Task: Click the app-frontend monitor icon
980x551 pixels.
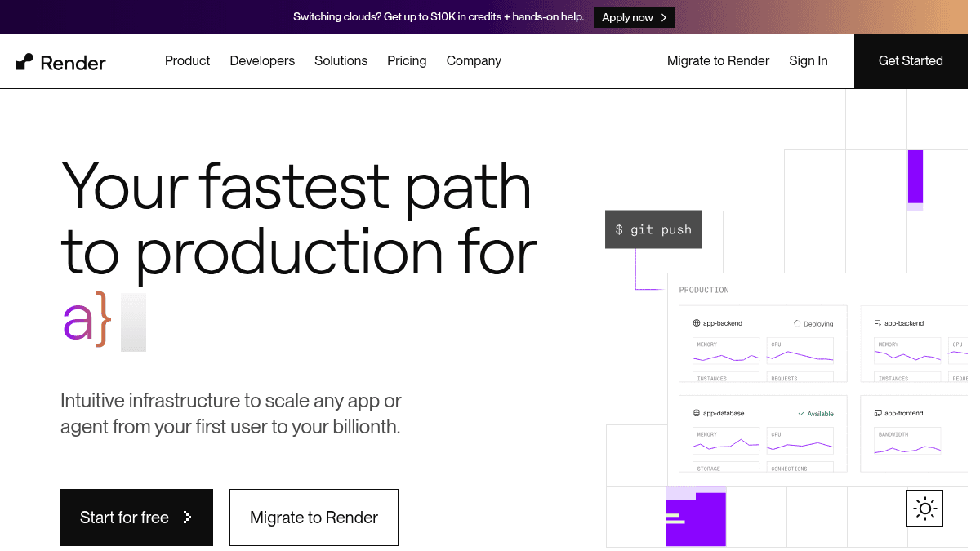Action: (x=878, y=413)
